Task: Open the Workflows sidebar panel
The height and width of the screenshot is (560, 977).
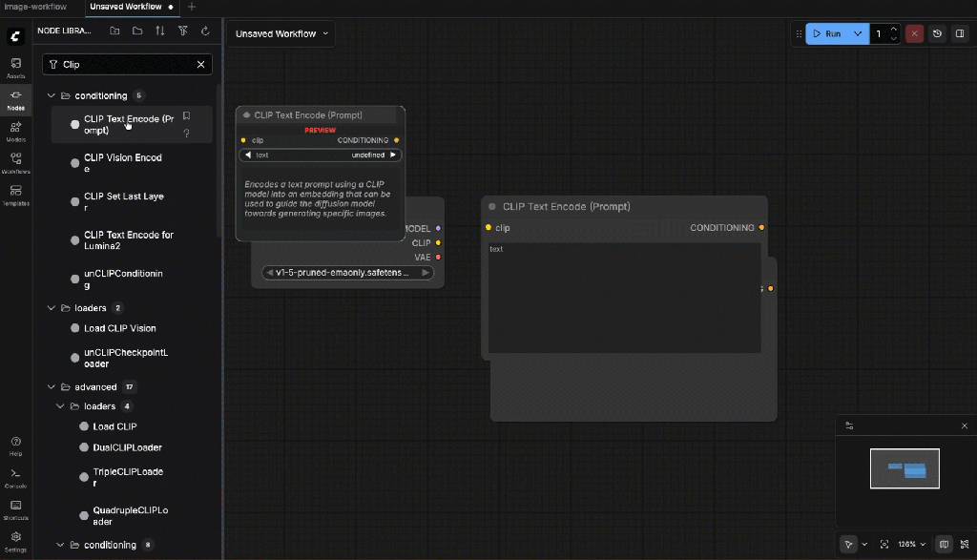Action: pos(15,162)
